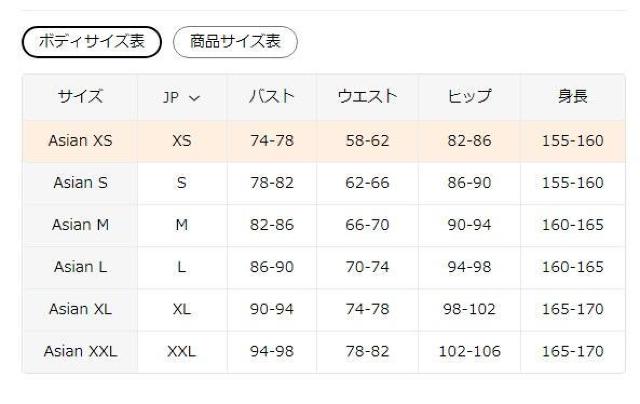Screen dimensions: 640x404
Task: Switch to the 商品サイズ表 tab
Action: pos(235,41)
